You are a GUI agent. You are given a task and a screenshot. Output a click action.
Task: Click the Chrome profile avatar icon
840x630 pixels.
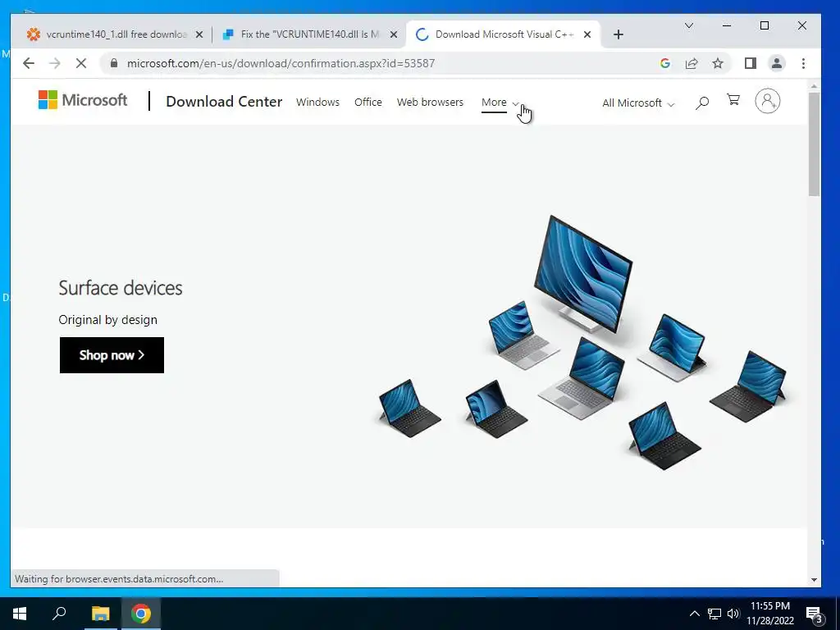(776, 63)
